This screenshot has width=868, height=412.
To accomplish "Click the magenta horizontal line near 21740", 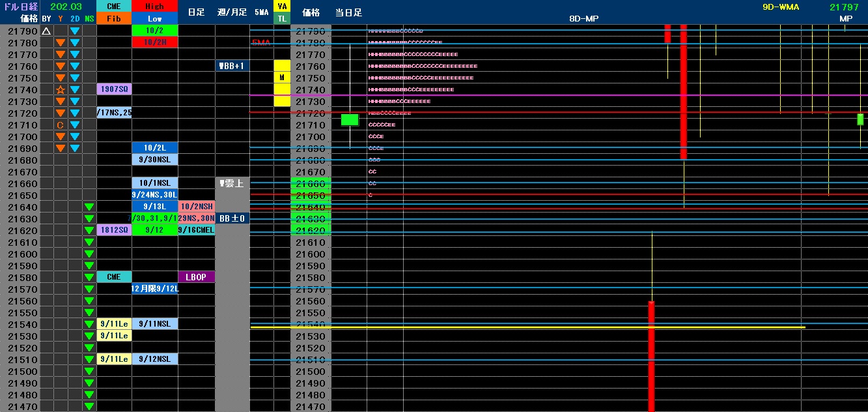I will [x=559, y=95].
